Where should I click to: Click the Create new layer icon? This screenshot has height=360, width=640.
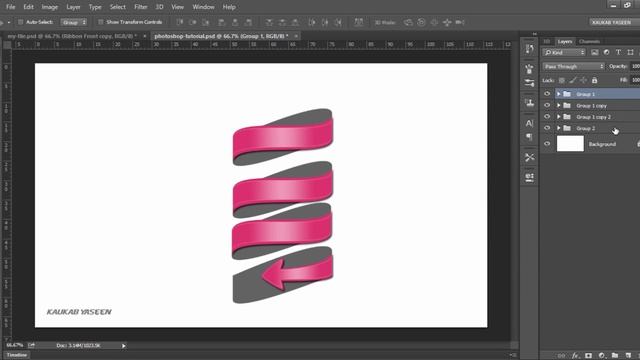628,356
